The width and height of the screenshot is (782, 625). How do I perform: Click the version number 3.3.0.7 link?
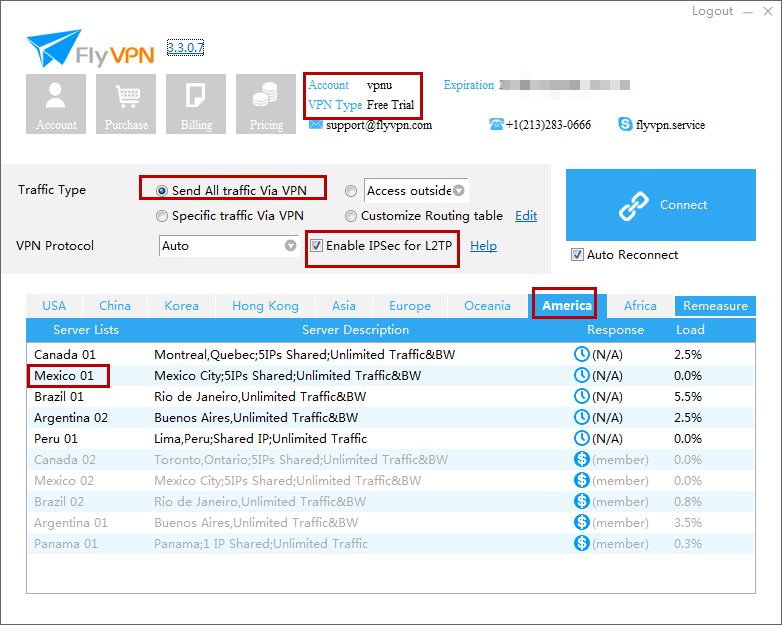tap(186, 47)
